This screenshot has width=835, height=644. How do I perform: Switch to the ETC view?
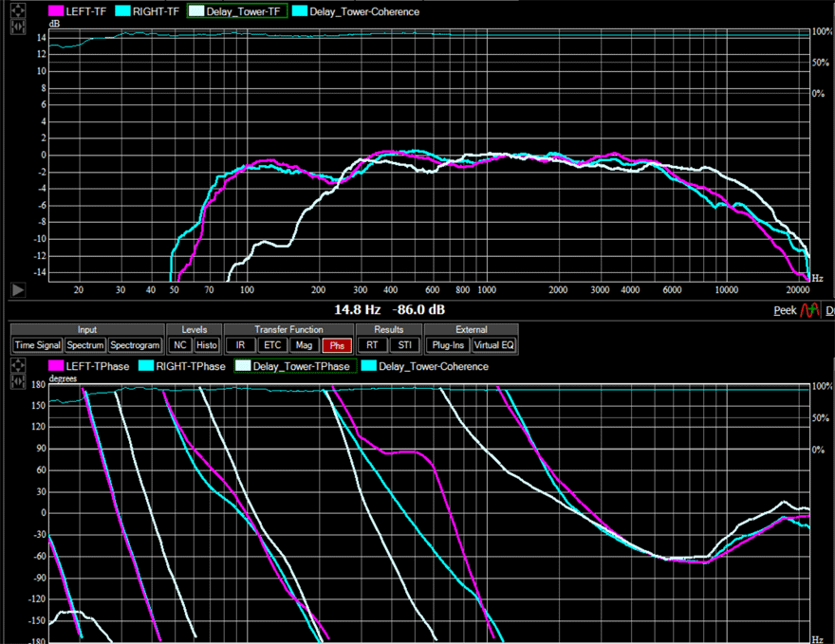(272, 345)
